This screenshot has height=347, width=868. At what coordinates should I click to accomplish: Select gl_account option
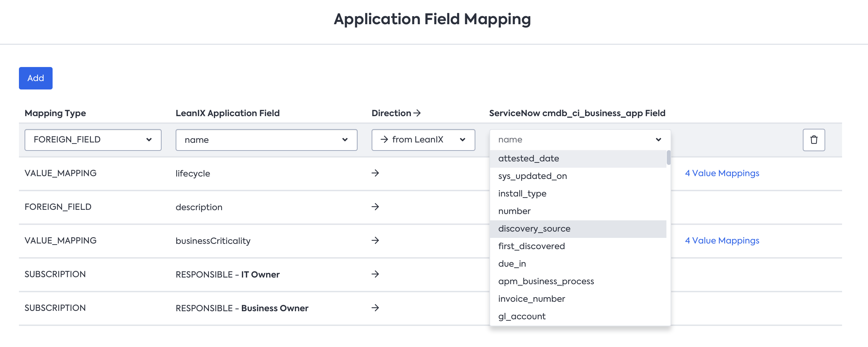pos(578,316)
